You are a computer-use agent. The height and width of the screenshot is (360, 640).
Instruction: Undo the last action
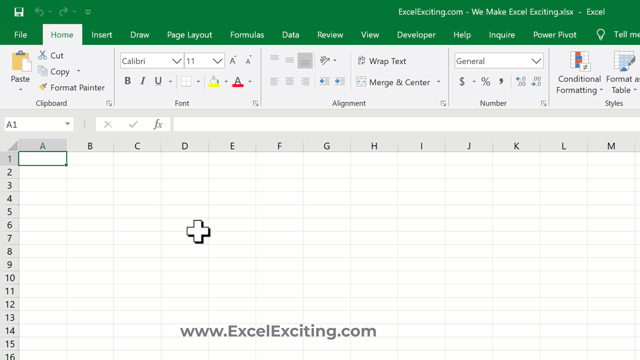coord(39,12)
